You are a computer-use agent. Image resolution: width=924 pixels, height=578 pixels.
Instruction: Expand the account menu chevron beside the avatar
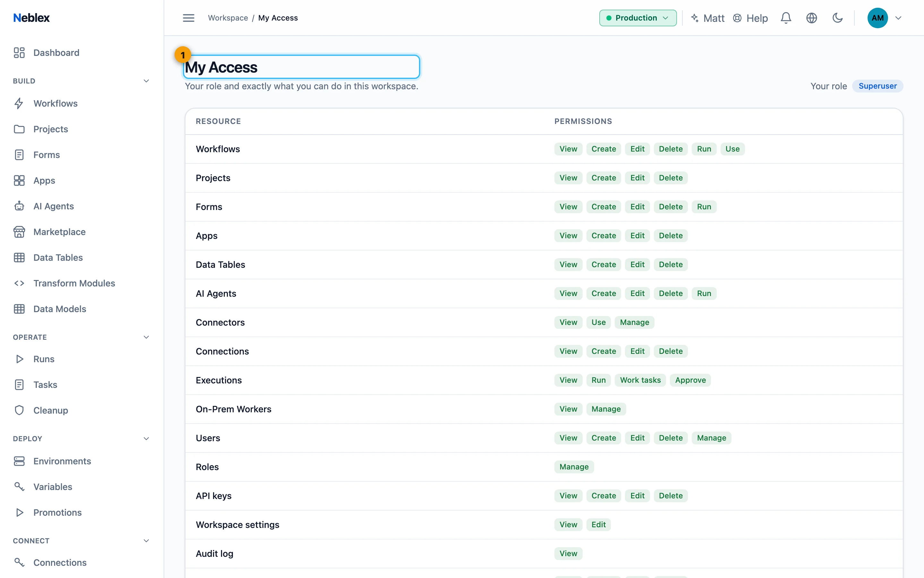[898, 18]
